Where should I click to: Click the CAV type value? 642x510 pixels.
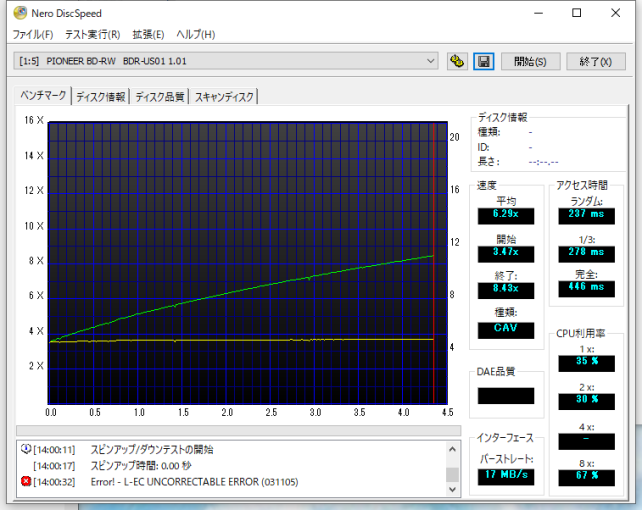506,329
